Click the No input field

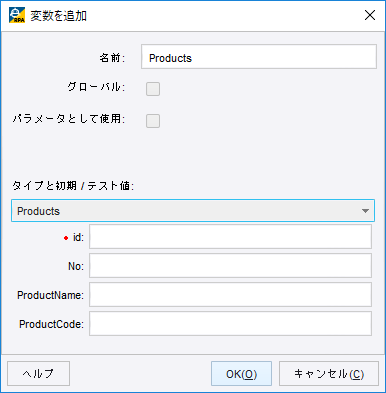(230, 266)
